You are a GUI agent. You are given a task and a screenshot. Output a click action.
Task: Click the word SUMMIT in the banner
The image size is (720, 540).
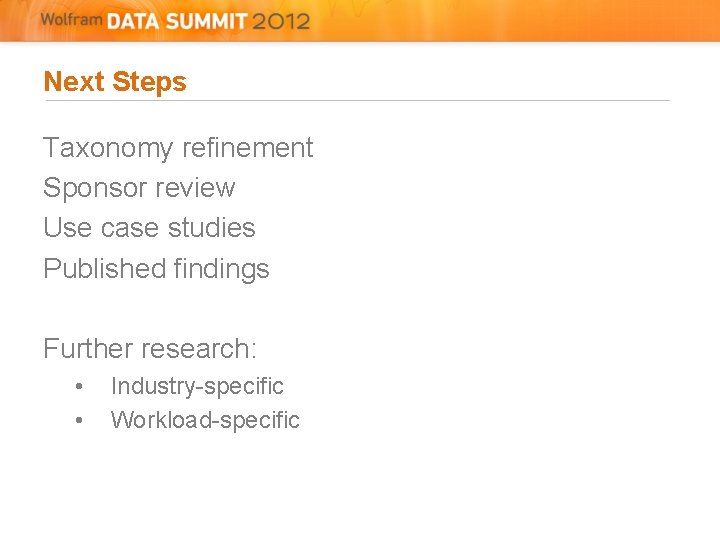click(x=205, y=21)
